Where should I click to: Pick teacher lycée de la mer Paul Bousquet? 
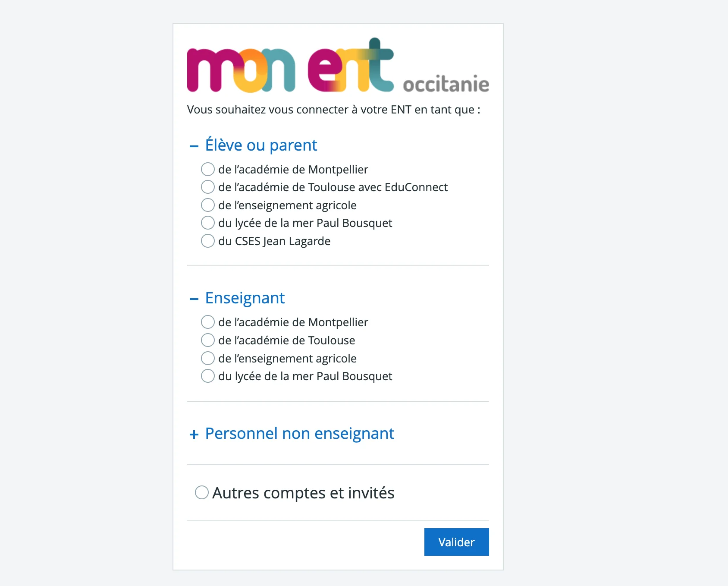click(x=208, y=376)
